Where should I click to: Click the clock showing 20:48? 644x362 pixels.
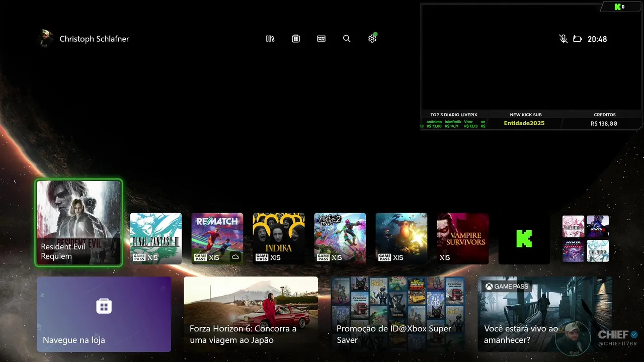(x=597, y=39)
